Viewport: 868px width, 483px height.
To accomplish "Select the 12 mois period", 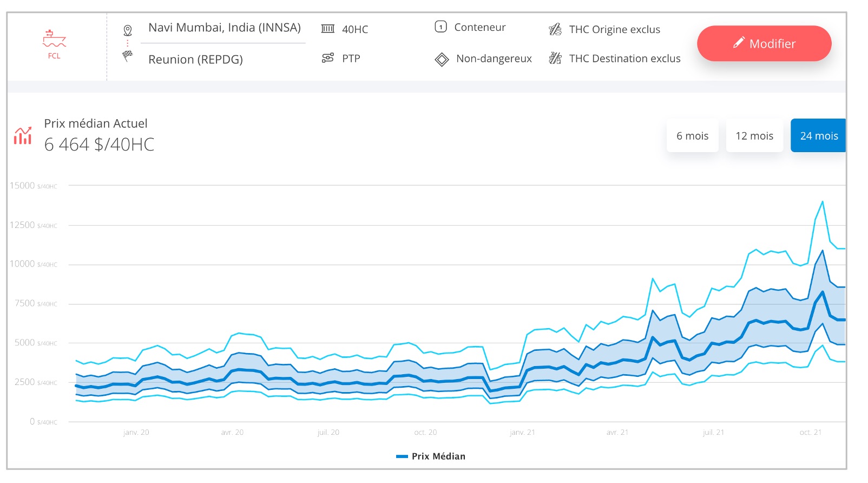I will point(754,135).
